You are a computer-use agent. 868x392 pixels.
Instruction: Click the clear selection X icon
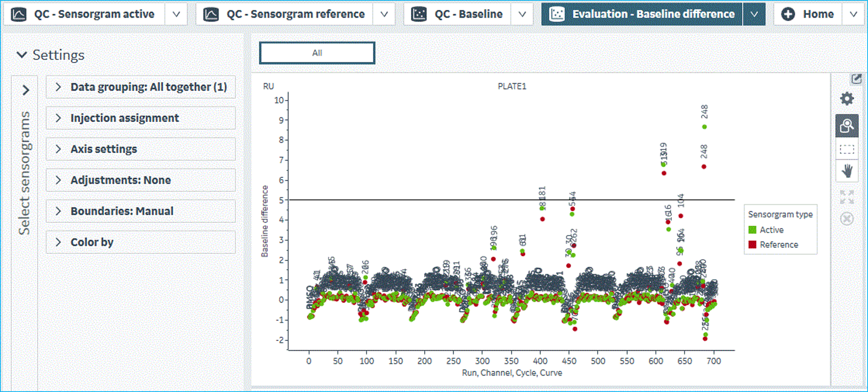pyautogui.click(x=847, y=219)
